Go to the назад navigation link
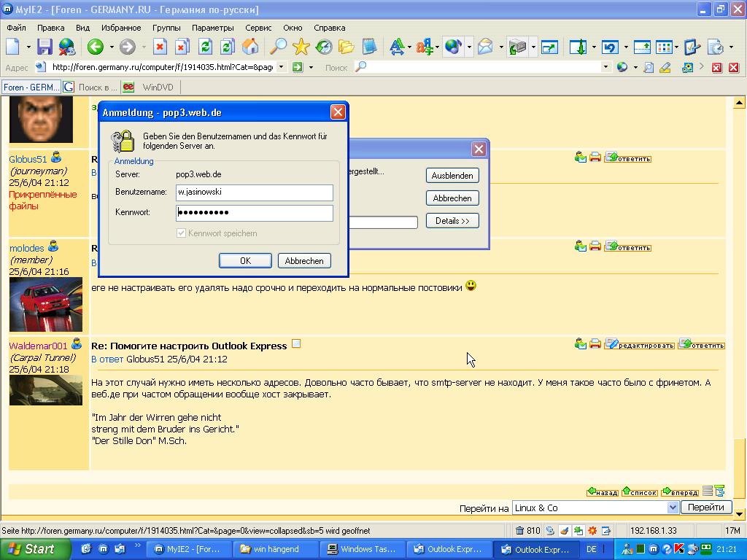The image size is (747, 560). (602, 491)
